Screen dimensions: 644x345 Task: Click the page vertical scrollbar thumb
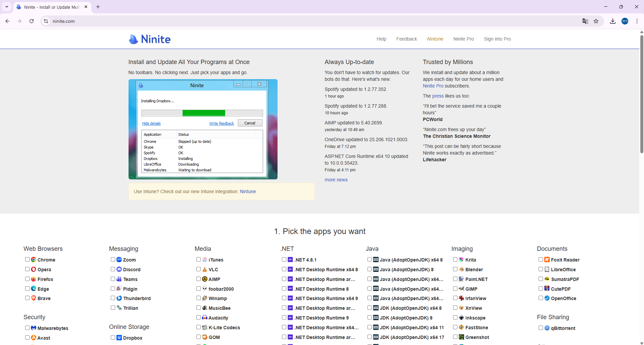[642, 94]
